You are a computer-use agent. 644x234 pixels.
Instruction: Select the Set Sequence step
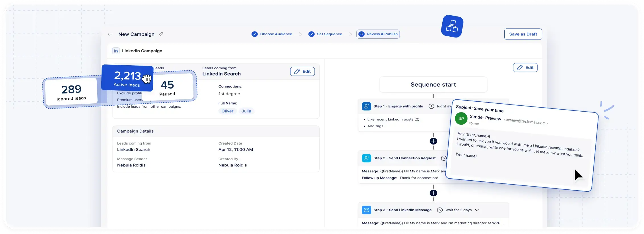tap(329, 34)
